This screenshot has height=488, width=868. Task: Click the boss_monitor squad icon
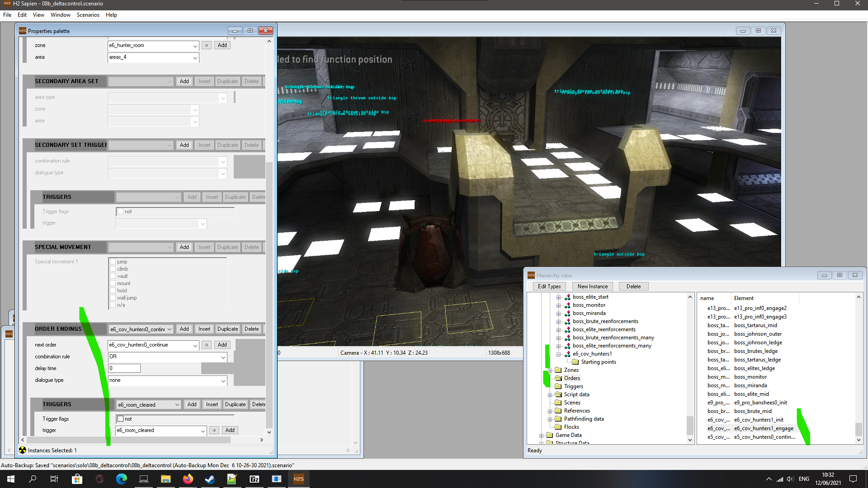(x=567, y=305)
